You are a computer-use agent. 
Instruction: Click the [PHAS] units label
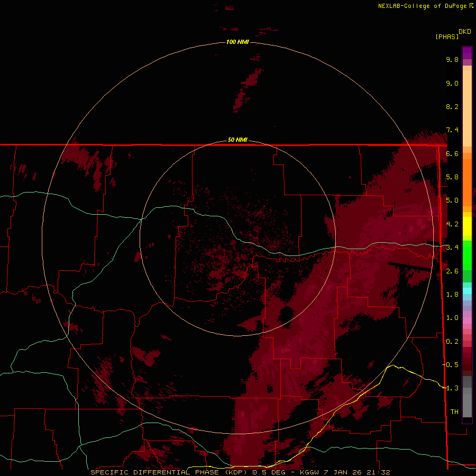(447, 36)
